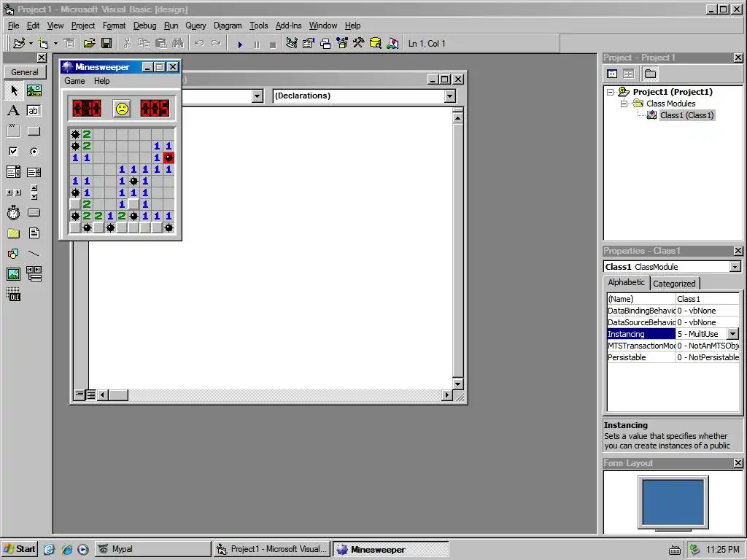The width and height of the screenshot is (747, 560).
Task: Open Find with the binoculars icon
Action: coord(178,43)
